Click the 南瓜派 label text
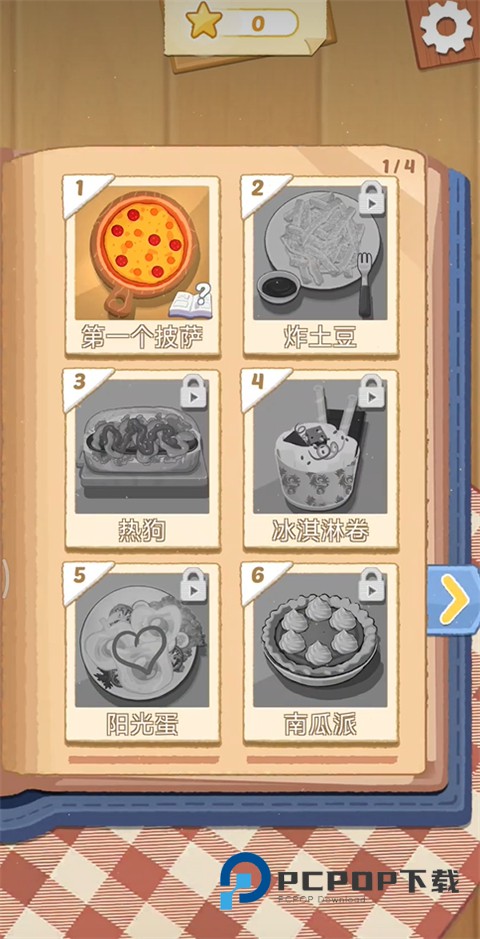Viewport: 480px width, 939px height. click(320, 725)
